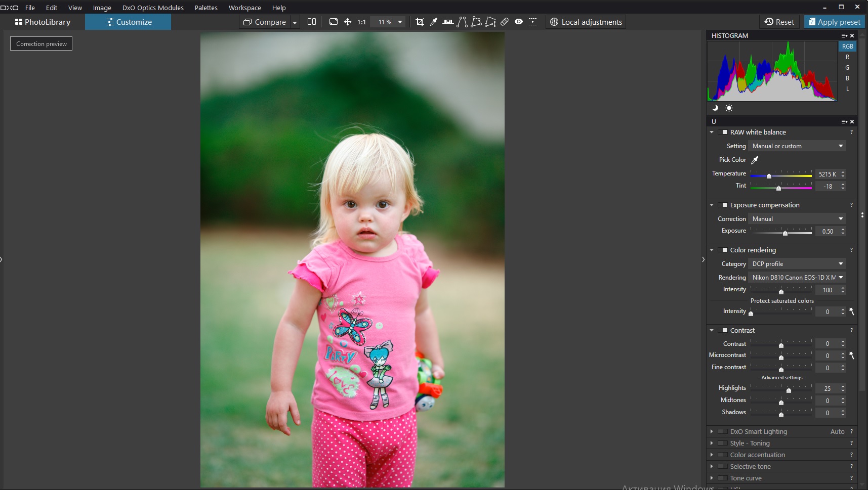Disable the Exposure compensation toggle
The width and height of the screenshot is (868, 490).
723,205
